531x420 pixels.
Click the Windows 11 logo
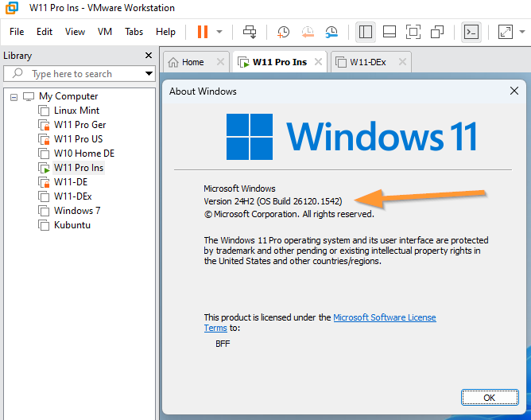pos(352,137)
